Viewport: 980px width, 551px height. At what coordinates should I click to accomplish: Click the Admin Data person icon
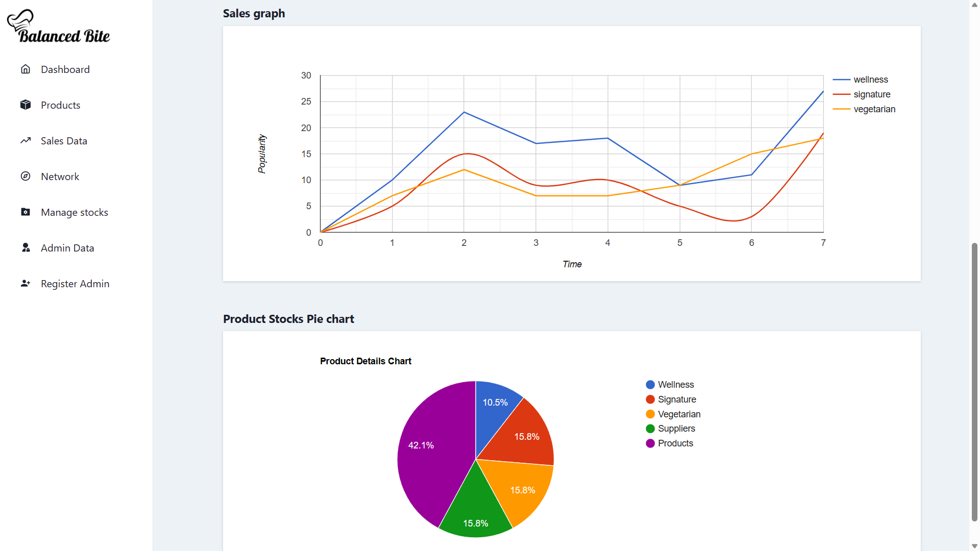26,247
